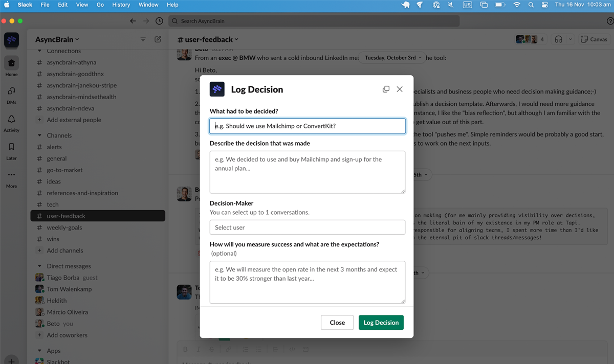
Task: Close the Log Decision dialog with X
Action: tap(400, 89)
